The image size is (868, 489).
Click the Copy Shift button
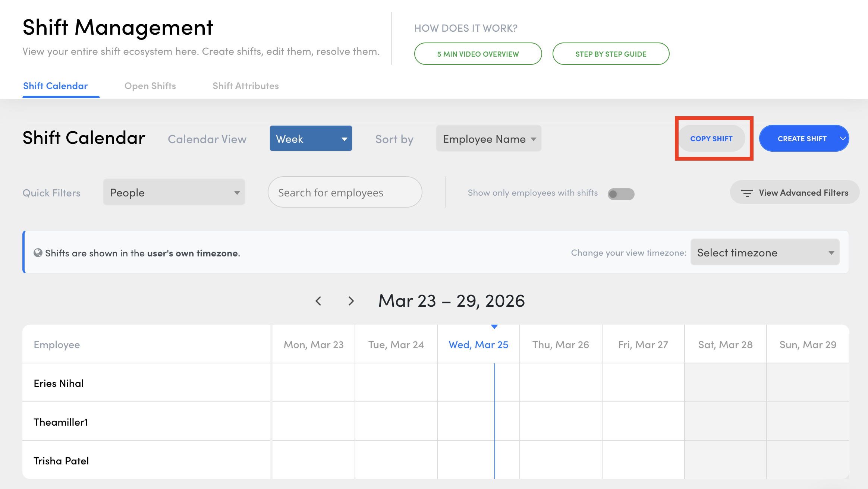(x=711, y=139)
